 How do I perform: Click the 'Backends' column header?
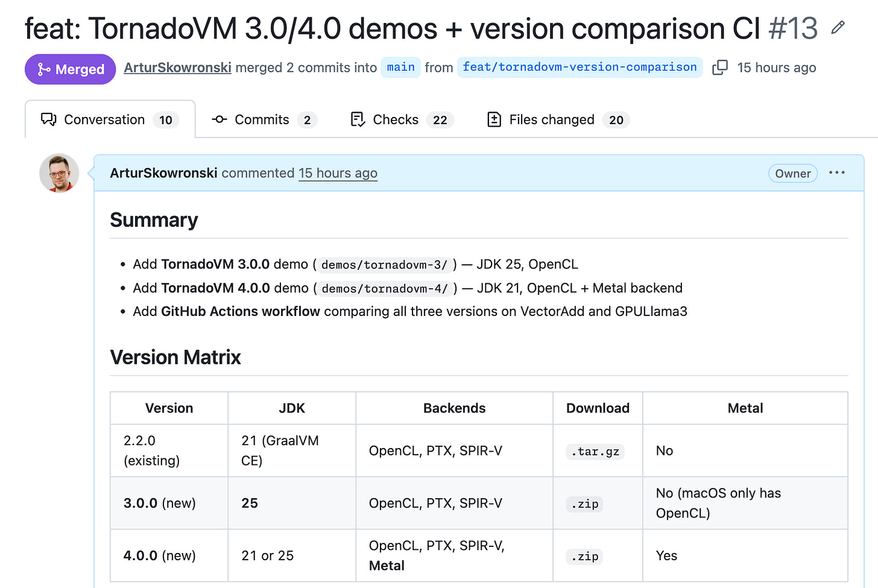click(454, 408)
